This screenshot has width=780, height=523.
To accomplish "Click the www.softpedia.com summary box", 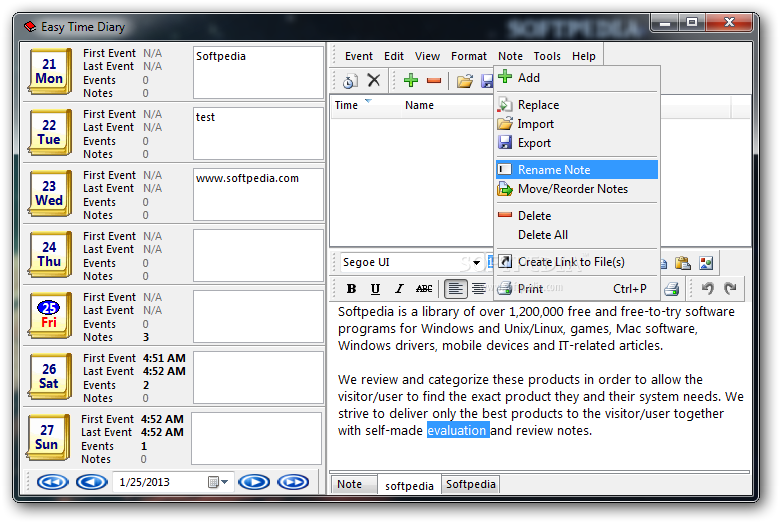I will pos(258,194).
